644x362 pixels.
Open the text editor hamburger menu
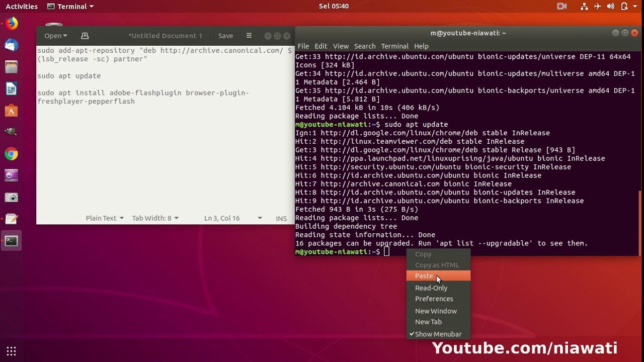pyautogui.click(x=249, y=36)
